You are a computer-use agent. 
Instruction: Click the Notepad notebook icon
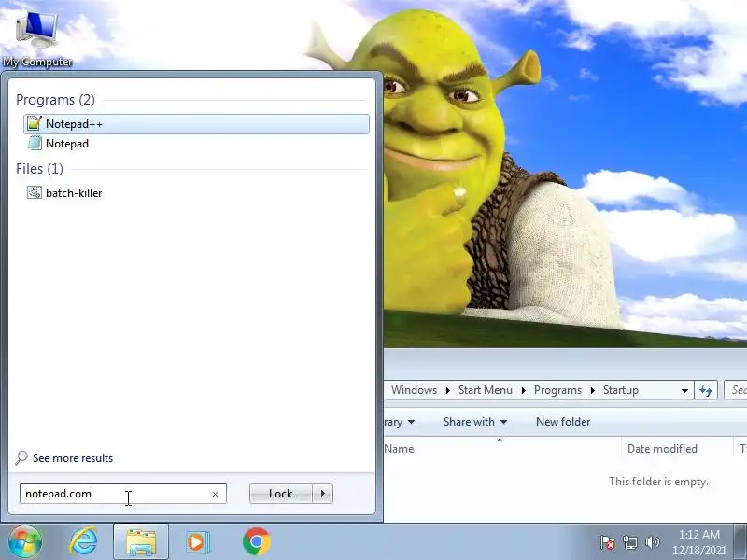[x=35, y=143]
